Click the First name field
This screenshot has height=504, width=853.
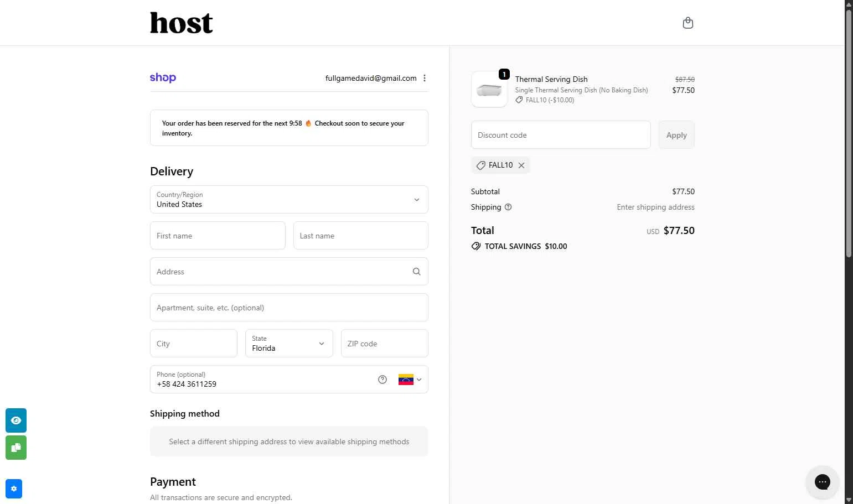[x=218, y=236]
